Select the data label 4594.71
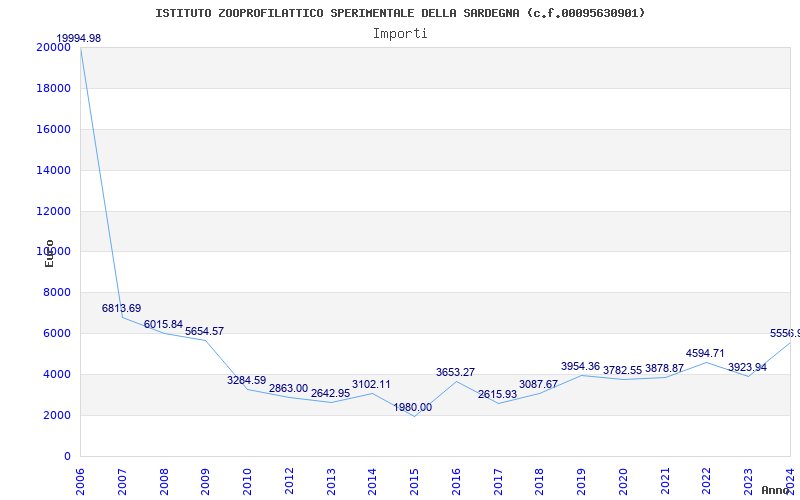This screenshot has width=800, height=500. pyautogui.click(x=705, y=353)
